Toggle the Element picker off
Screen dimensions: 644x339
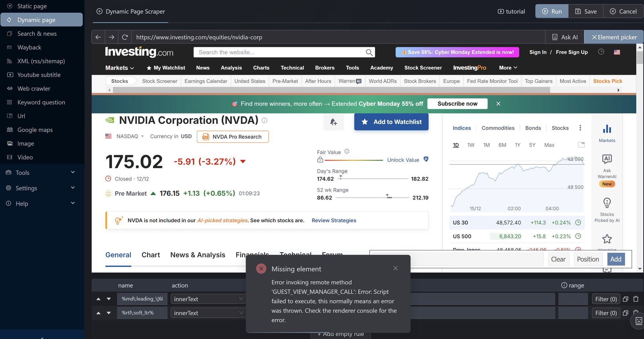coord(614,37)
